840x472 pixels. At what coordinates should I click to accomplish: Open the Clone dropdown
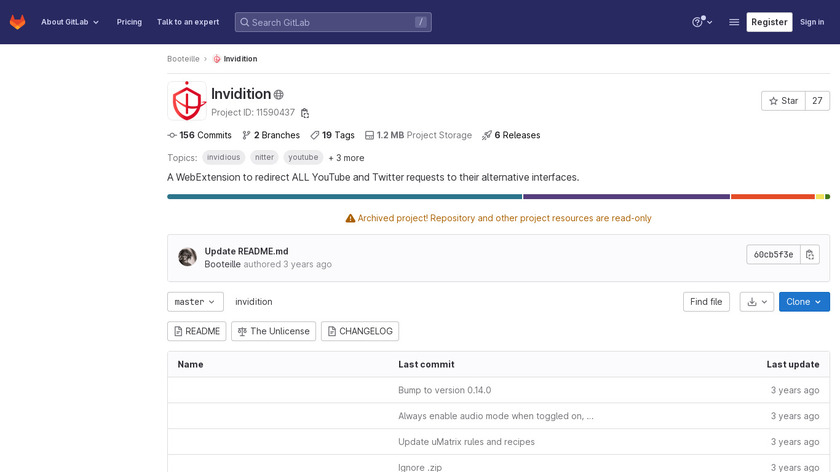(x=804, y=302)
